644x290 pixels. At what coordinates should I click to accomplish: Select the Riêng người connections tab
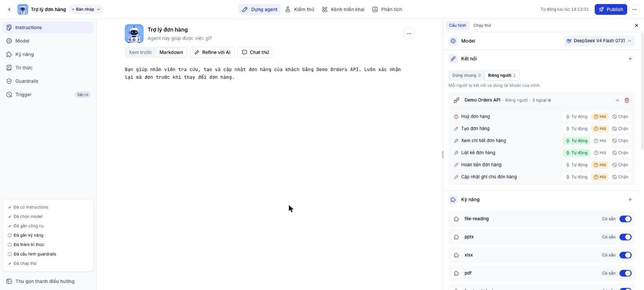click(501, 75)
